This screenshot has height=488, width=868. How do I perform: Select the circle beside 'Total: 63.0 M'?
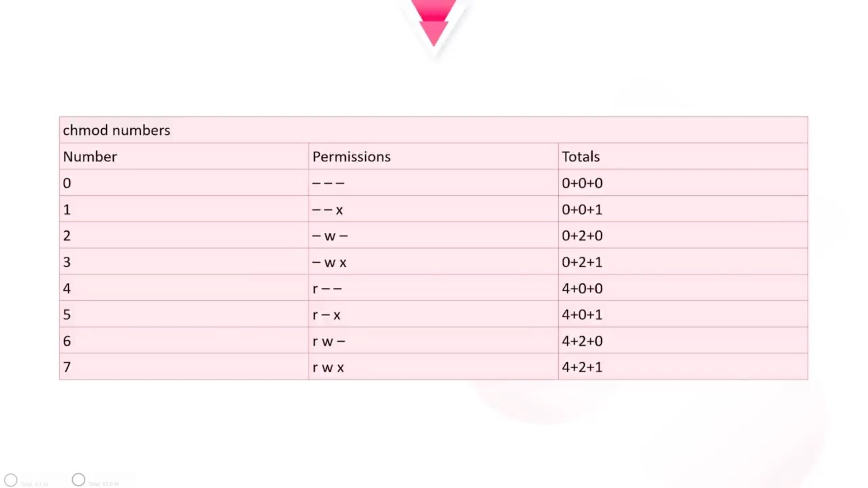pos(79,479)
